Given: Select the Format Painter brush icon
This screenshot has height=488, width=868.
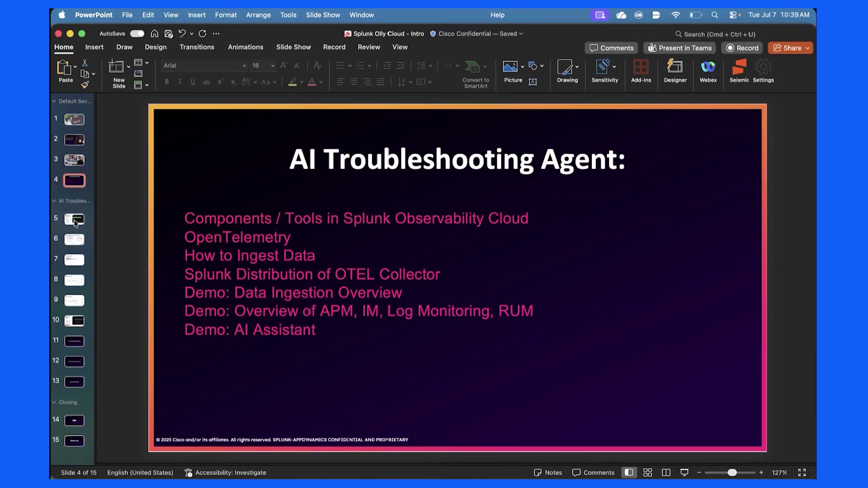Looking at the screenshot, I should tap(85, 84).
